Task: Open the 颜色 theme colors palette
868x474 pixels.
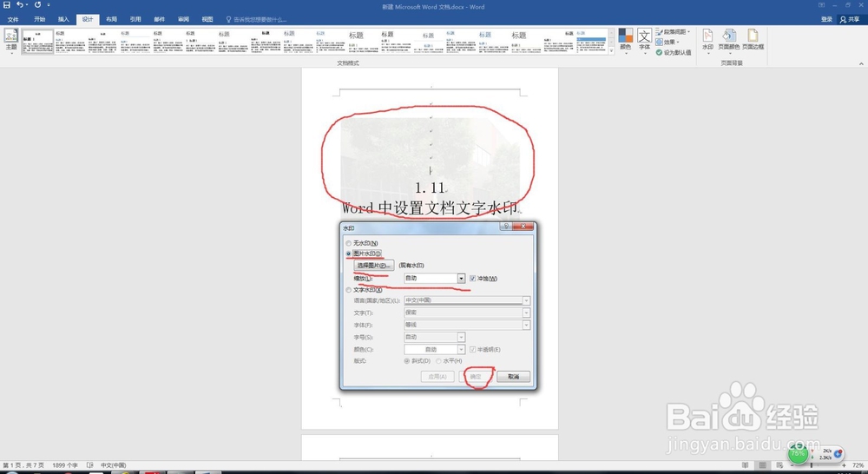Action: 626,40
